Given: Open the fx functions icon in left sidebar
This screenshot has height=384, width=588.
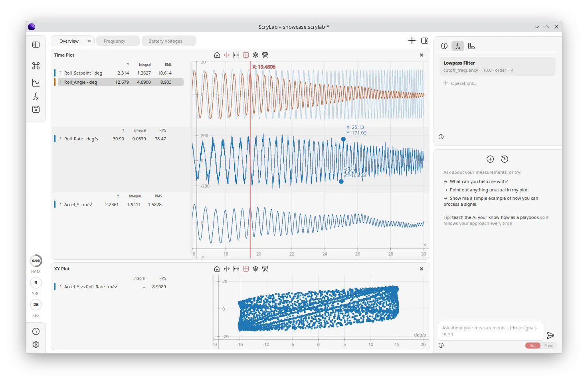Looking at the screenshot, I should pyautogui.click(x=36, y=96).
